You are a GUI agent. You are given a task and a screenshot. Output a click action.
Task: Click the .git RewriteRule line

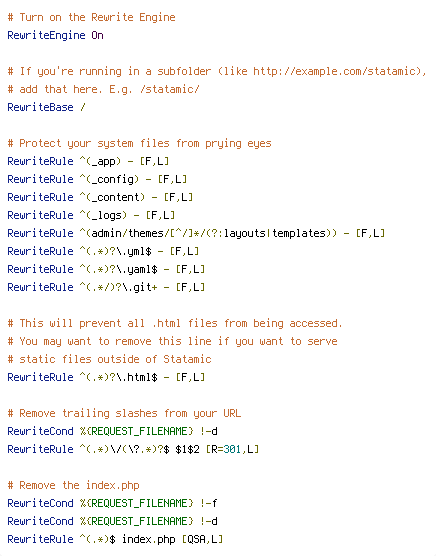tap(106, 287)
